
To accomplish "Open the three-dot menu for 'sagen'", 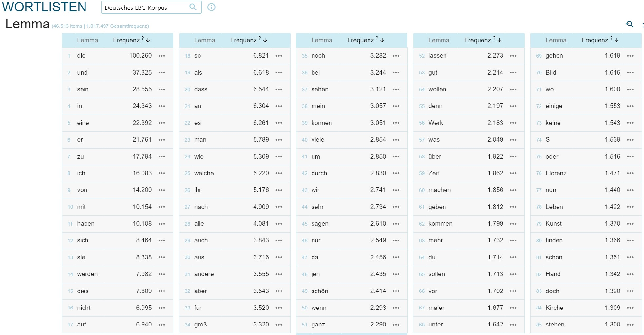I will [396, 224].
